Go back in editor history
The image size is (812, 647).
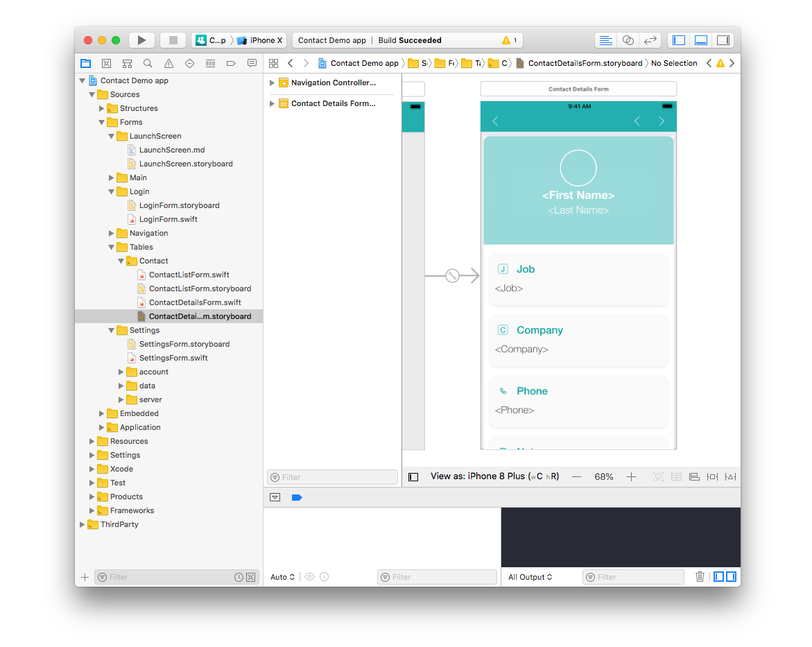291,63
